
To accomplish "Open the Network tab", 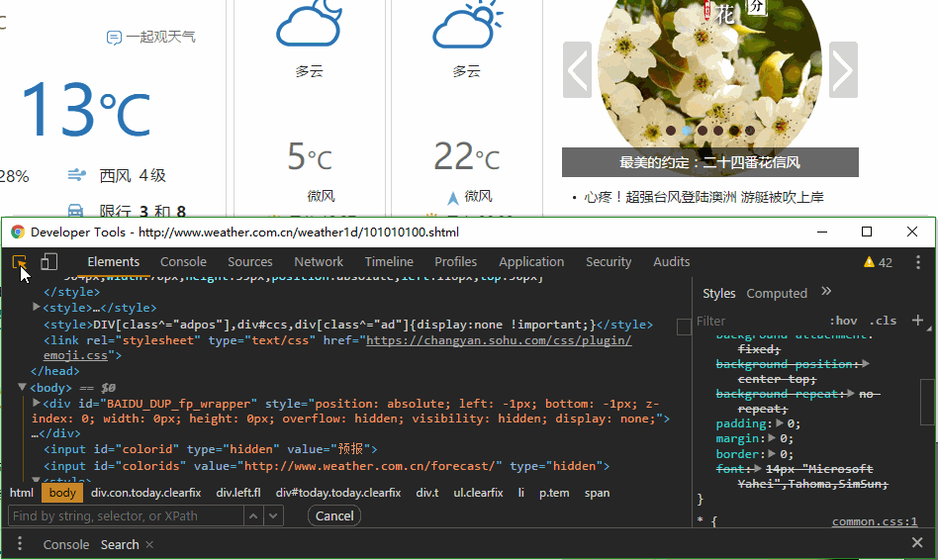I will coord(319,262).
